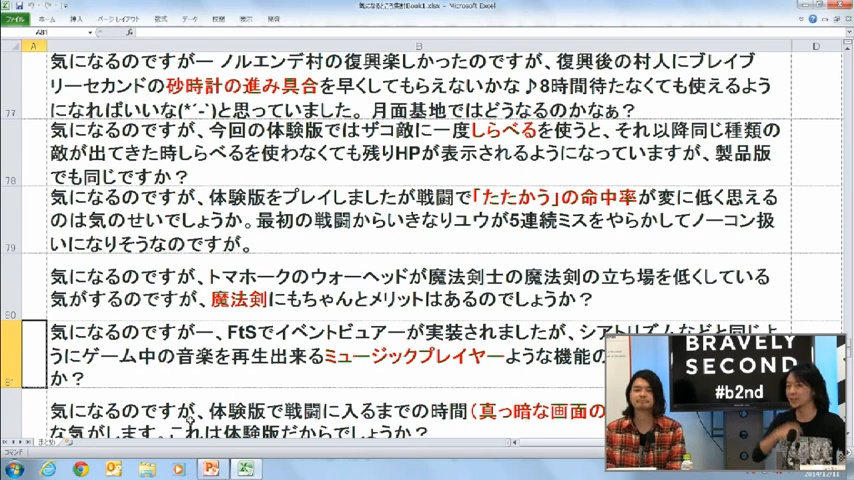Launch Internet Explorer from taskbar

[48, 469]
